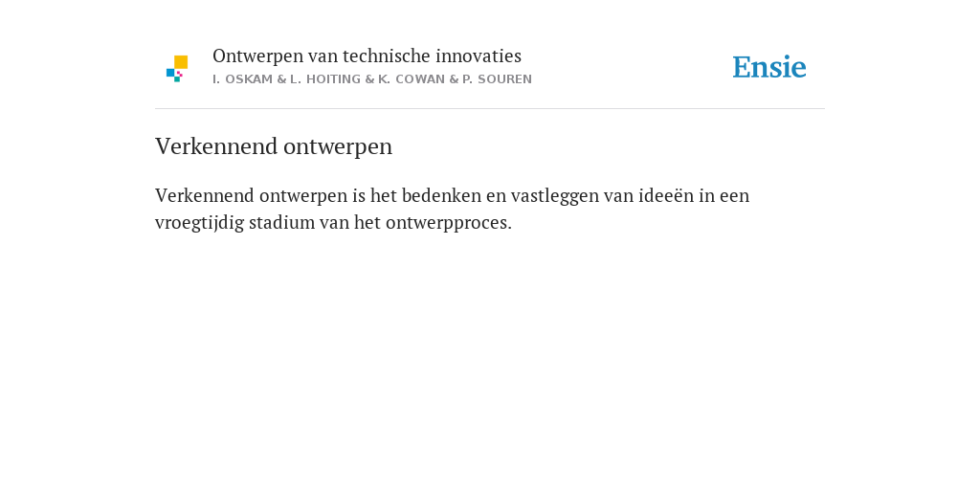Screen dimensions: 980x490
Task: Click the blue square in the logo
Action: [x=170, y=73]
